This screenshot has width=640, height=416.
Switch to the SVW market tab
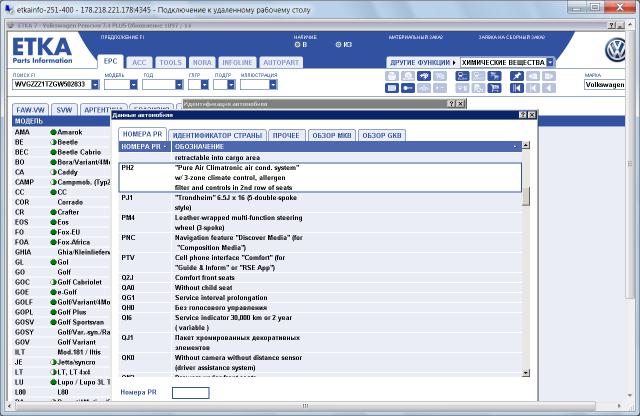(64, 110)
